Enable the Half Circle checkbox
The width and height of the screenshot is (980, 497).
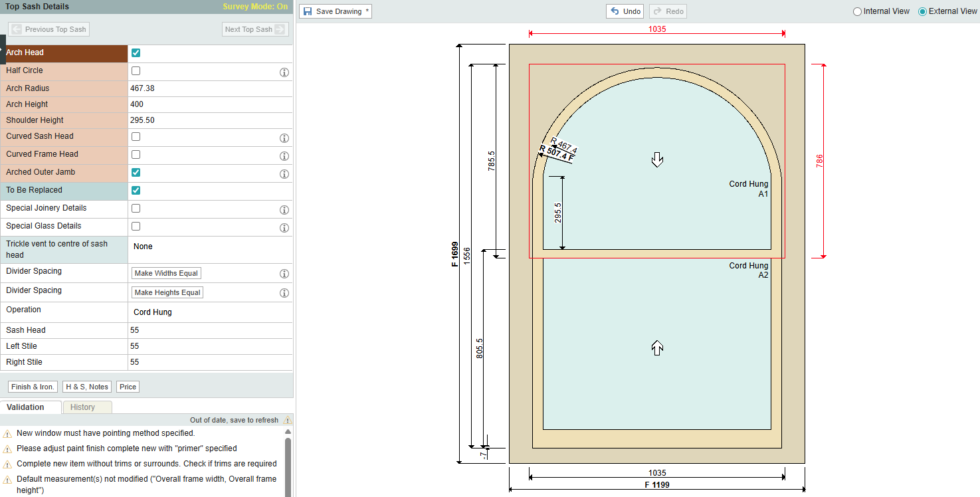click(136, 70)
